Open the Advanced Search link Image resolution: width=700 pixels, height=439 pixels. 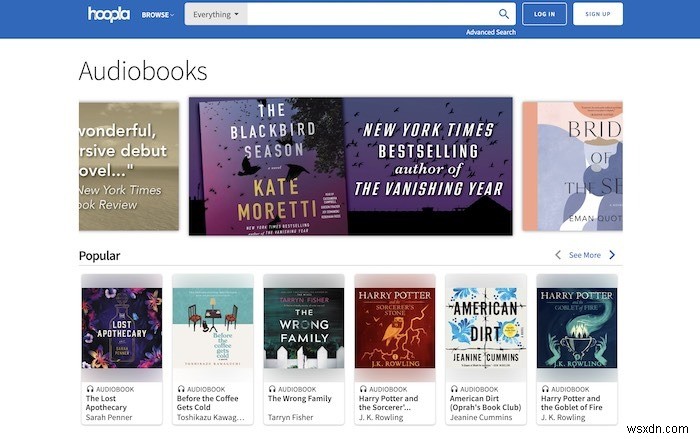pos(490,32)
